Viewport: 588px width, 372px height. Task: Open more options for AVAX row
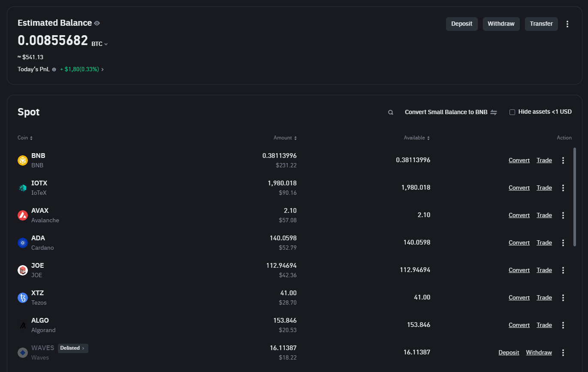[563, 215]
